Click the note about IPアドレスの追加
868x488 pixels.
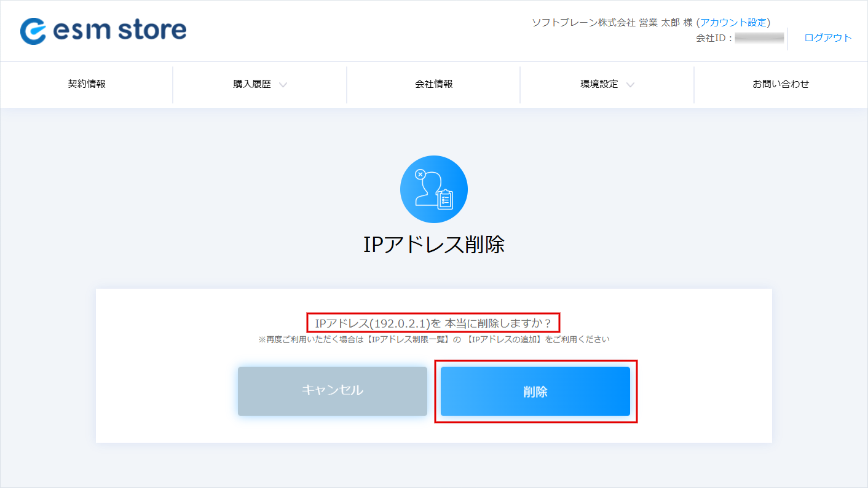pos(433,339)
